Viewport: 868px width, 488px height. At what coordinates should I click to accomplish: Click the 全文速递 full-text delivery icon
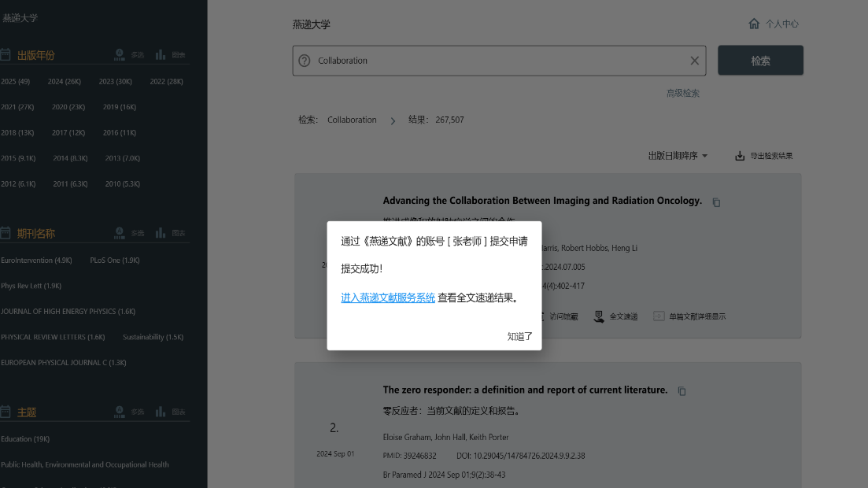pyautogui.click(x=600, y=316)
